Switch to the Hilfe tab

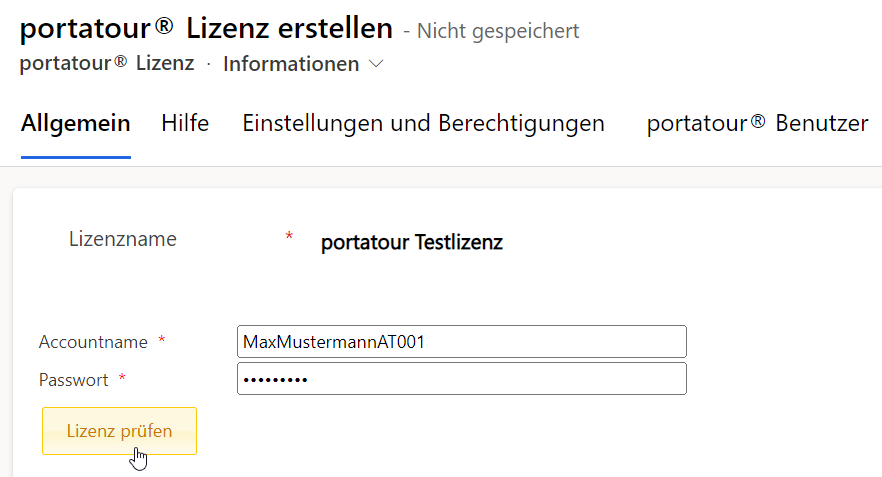coord(185,123)
